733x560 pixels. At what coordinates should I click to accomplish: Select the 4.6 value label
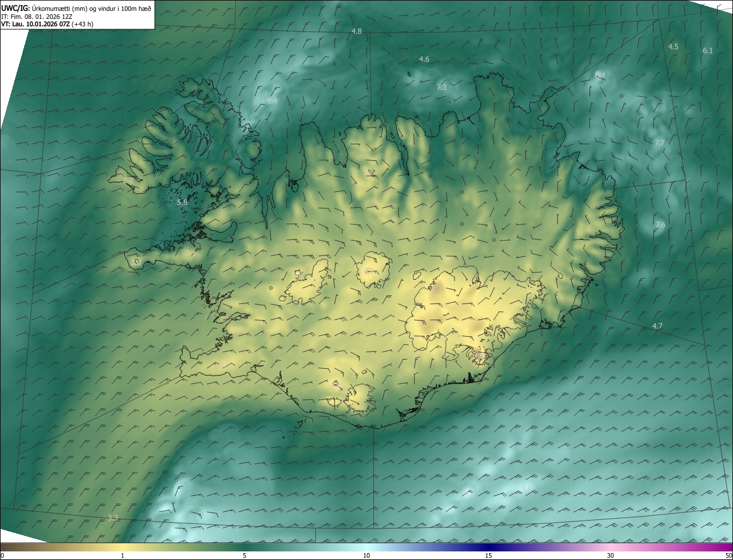[x=424, y=59]
